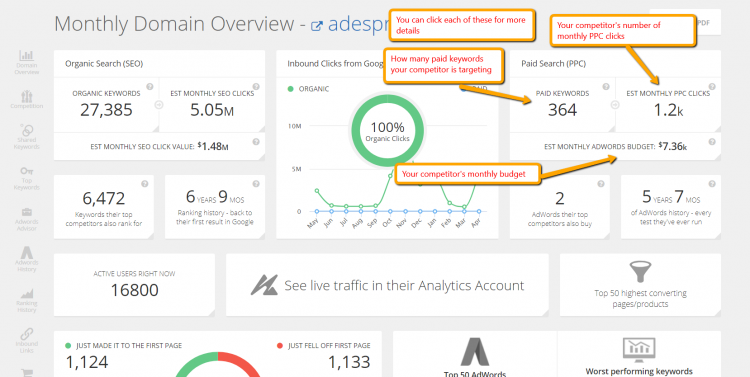Open Adwords History sidebar icon
This screenshot has height=377, width=750.
[27, 259]
